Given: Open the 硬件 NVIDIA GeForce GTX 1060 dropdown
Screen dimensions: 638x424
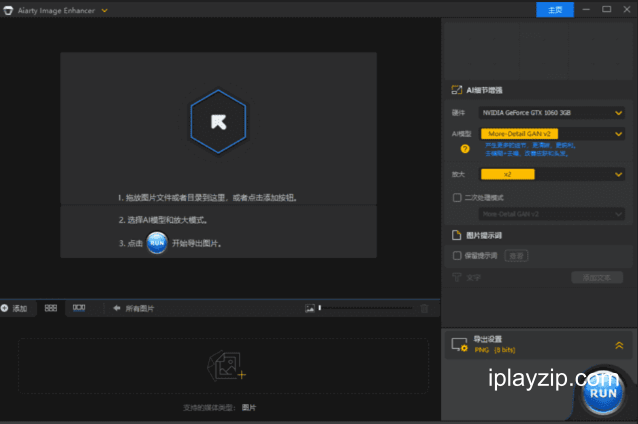Looking at the screenshot, I should 551,113.
